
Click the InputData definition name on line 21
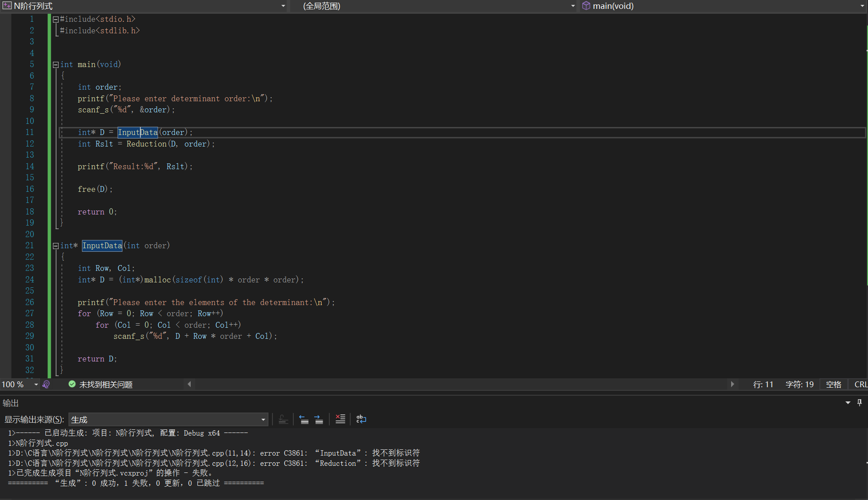pyautogui.click(x=102, y=246)
